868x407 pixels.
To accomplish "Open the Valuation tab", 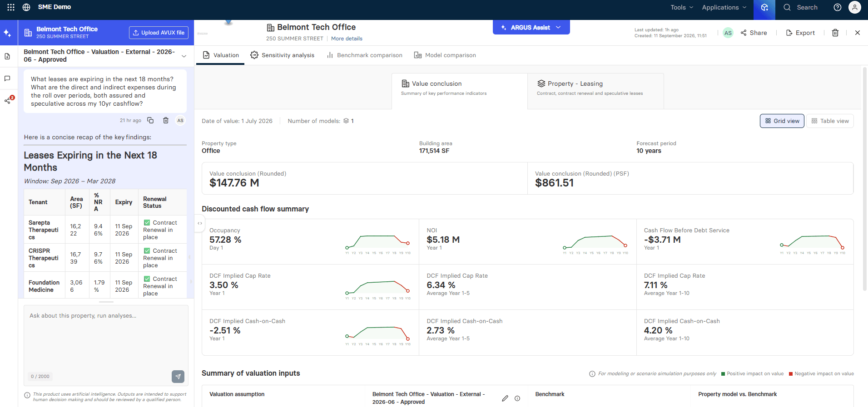I will [x=220, y=55].
